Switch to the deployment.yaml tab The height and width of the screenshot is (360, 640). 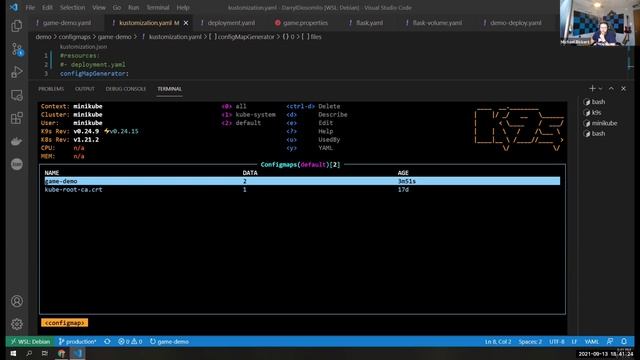pyautogui.click(x=231, y=23)
